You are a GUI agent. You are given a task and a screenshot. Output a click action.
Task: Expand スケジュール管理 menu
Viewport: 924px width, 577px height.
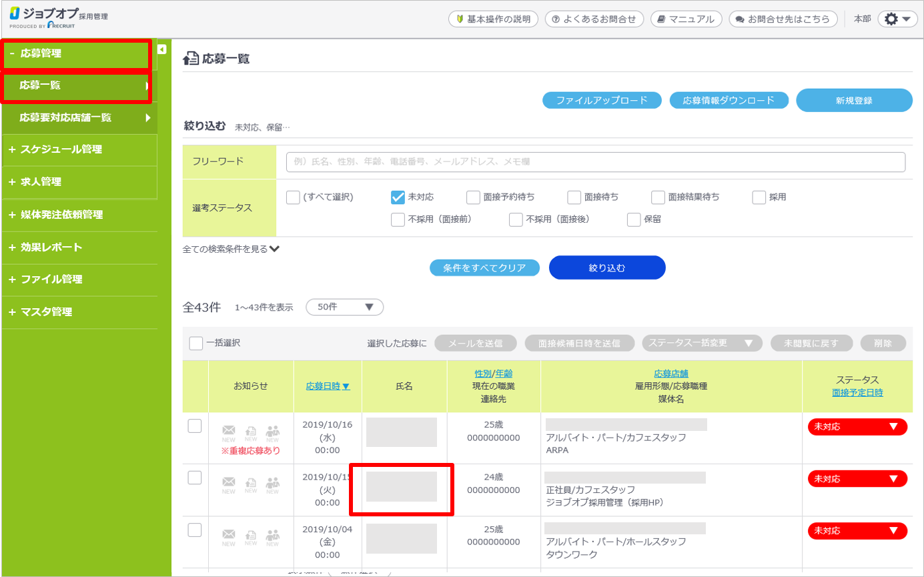(x=61, y=150)
